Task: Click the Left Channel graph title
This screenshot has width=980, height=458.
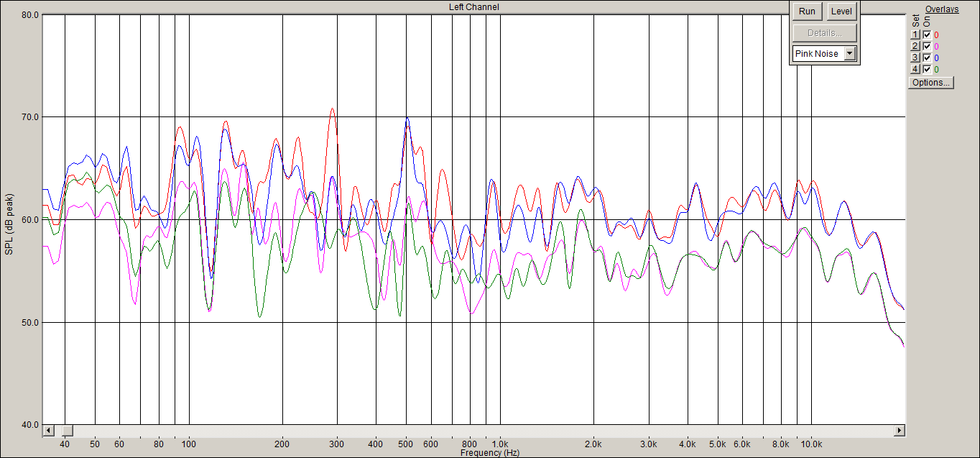Action: [x=473, y=7]
